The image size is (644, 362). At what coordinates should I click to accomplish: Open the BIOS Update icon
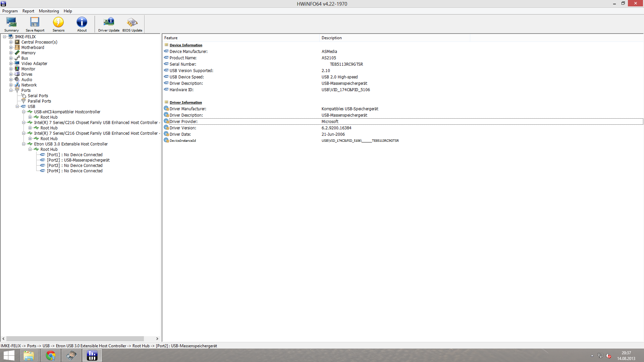pos(132,24)
